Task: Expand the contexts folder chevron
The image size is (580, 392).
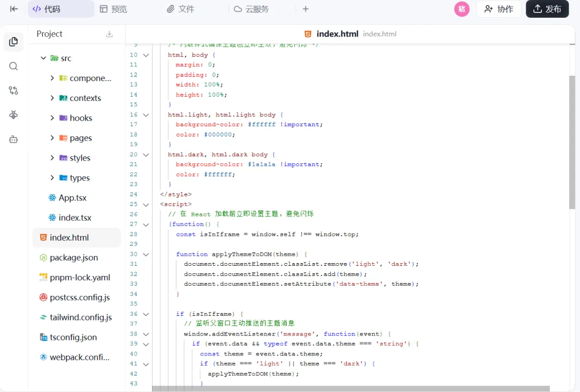Action: (52, 98)
